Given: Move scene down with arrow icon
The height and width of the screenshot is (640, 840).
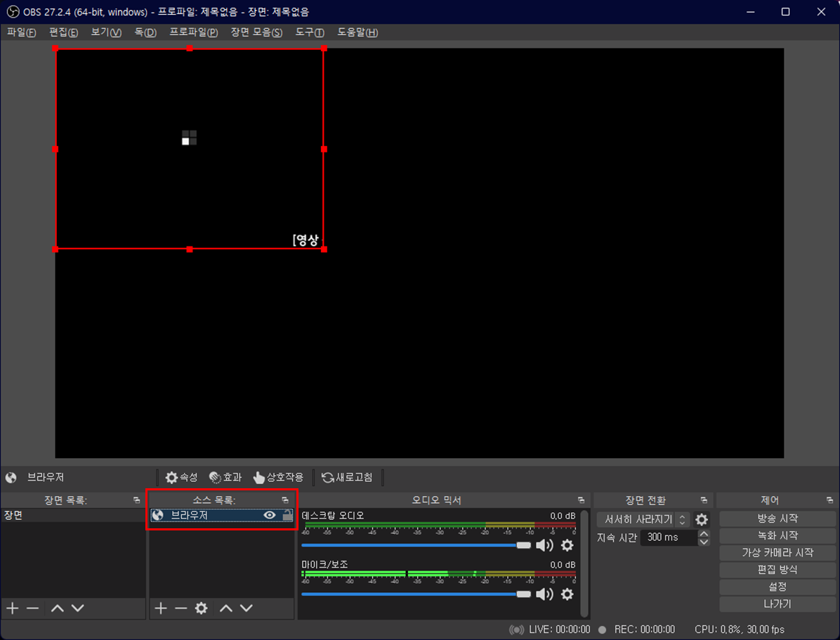Looking at the screenshot, I should tap(78, 608).
